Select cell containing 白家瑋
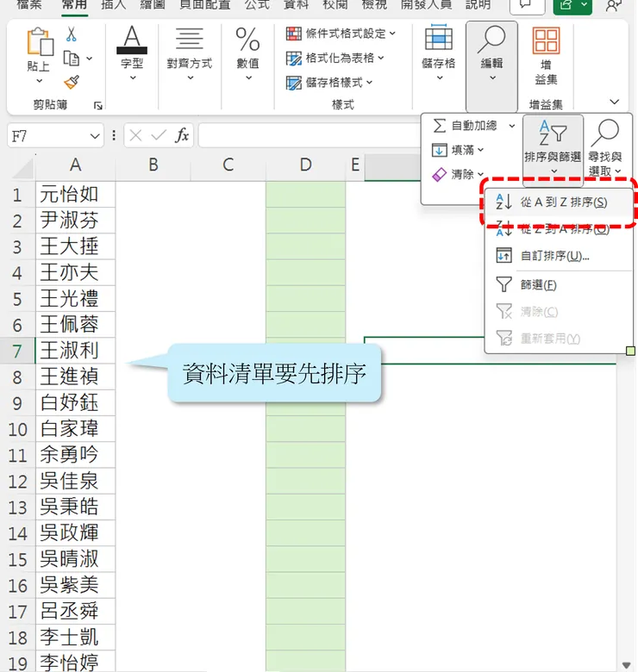This screenshot has width=638, height=672. pos(76,429)
